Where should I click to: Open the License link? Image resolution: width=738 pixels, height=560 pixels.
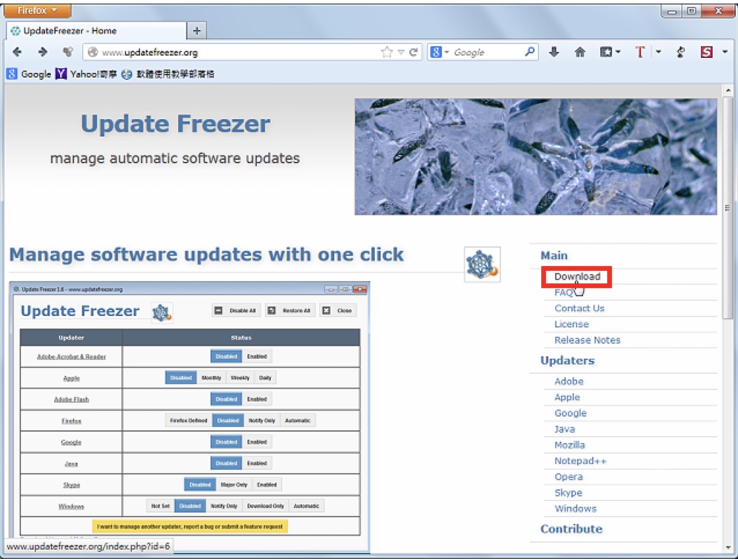coord(571,324)
